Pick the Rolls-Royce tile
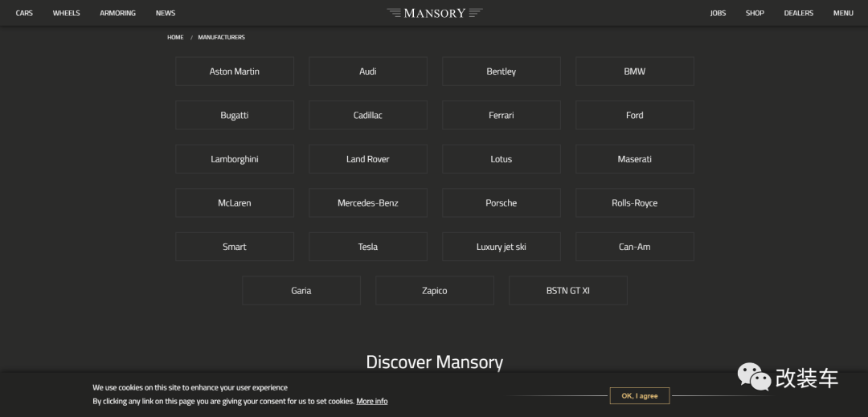Image resolution: width=868 pixels, height=417 pixels. point(635,203)
